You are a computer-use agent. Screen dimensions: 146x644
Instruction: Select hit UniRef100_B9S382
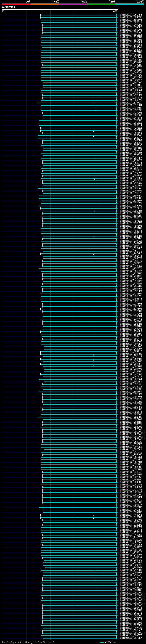point(131,120)
